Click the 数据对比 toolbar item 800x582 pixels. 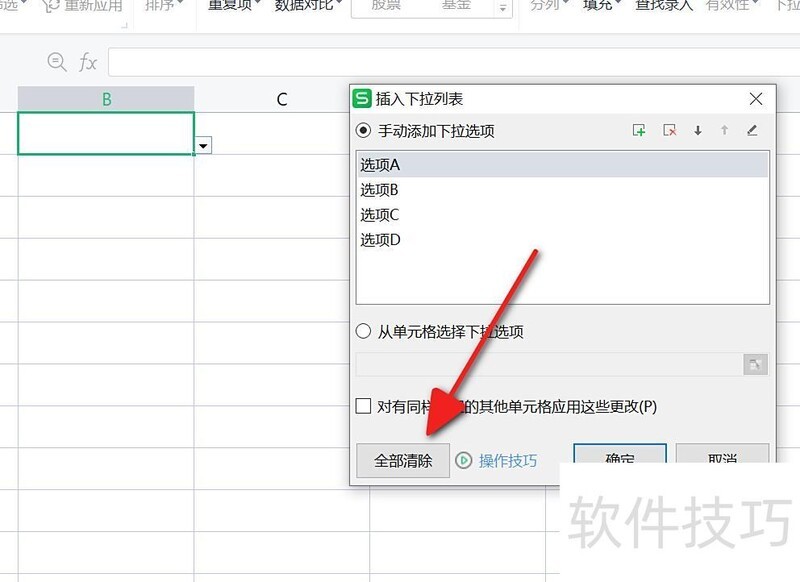pyautogui.click(x=305, y=5)
